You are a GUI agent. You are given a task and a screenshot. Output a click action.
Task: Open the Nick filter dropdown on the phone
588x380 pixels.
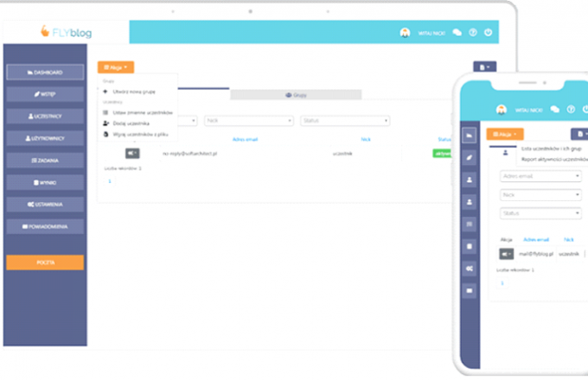tap(540, 194)
